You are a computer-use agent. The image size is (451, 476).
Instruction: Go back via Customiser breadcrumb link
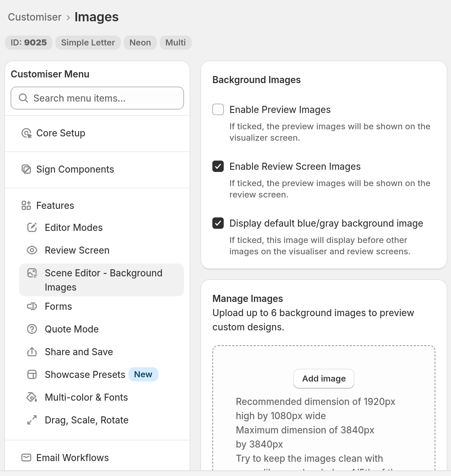(35, 17)
